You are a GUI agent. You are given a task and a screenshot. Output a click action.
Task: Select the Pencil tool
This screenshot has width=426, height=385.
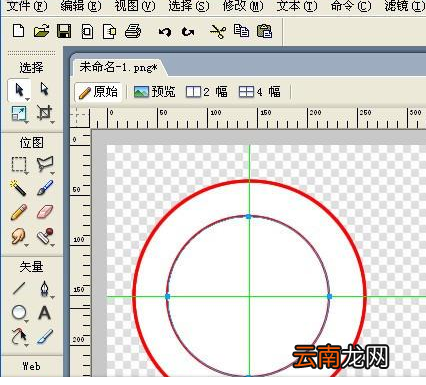click(x=19, y=212)
